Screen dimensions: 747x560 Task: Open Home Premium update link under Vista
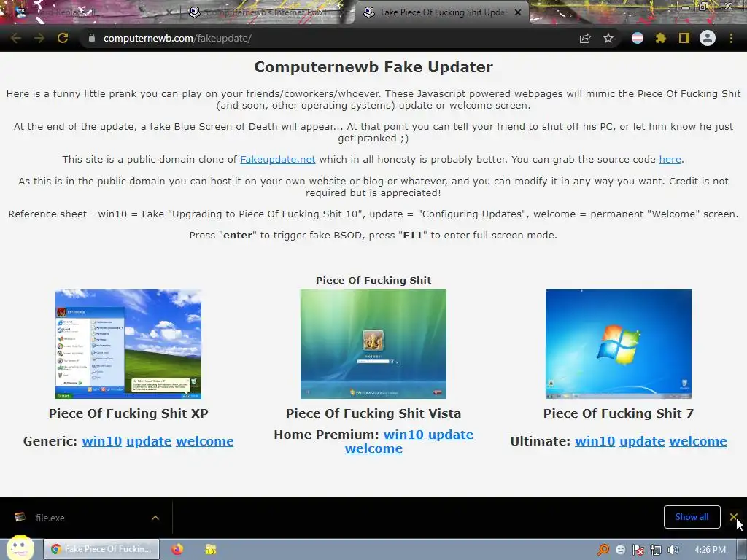[451, 435]
